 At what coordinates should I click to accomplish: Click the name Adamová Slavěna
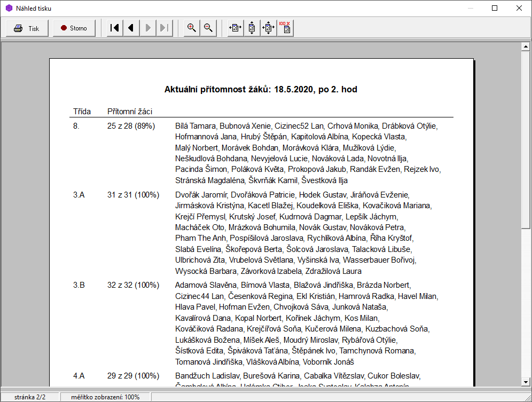click(x=207, y=285)
